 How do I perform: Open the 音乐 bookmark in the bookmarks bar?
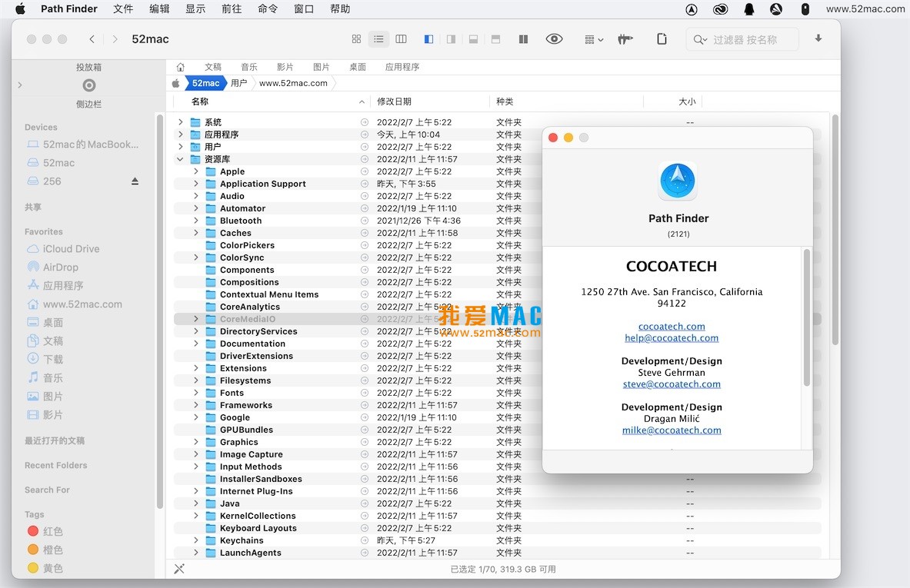pyautogui.click(x=249, y=67)
